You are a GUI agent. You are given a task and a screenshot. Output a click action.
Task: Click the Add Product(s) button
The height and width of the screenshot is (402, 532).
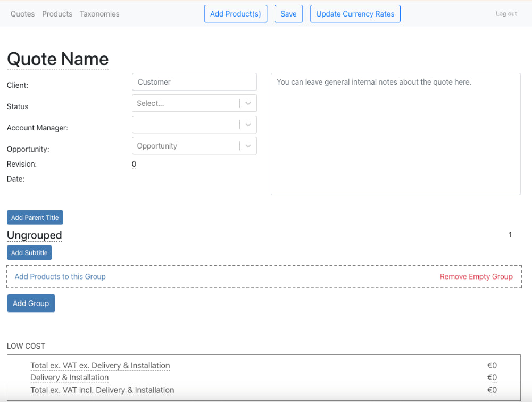pos(235,14)
